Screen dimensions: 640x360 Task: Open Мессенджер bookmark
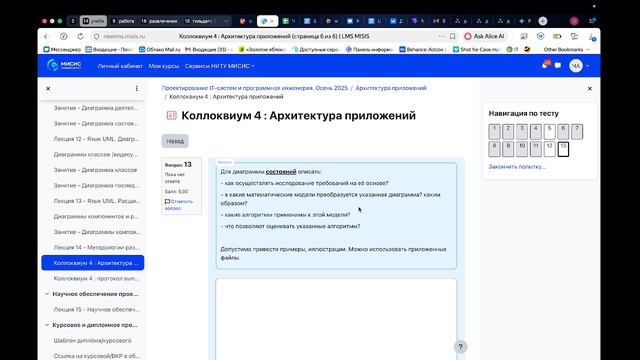point(62,49)
